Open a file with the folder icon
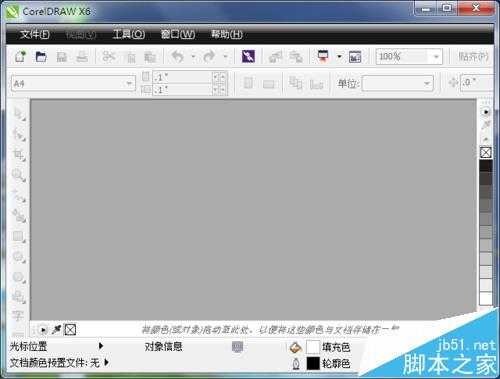Image resolution: width=500 pixels, height=379 pixels. (41, 57)
